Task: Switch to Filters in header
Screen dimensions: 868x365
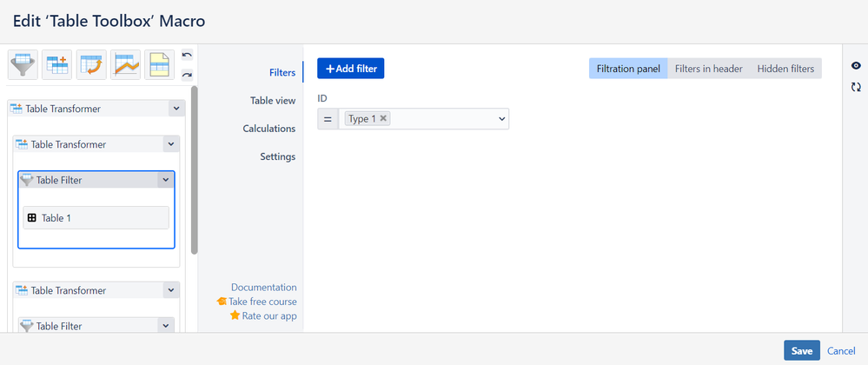Action: tap(709, 69)
